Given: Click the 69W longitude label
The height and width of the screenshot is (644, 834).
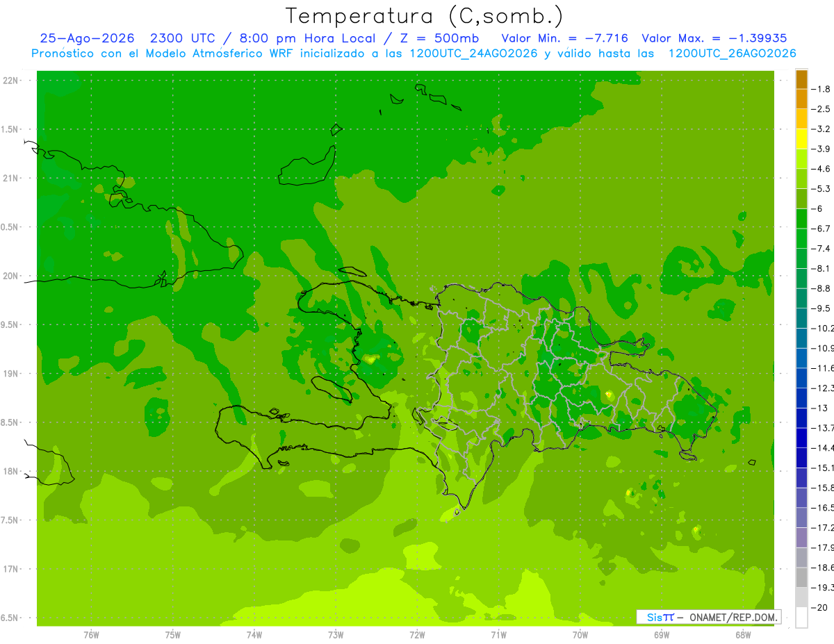Looking at the screenshot, I should (662, 635).
